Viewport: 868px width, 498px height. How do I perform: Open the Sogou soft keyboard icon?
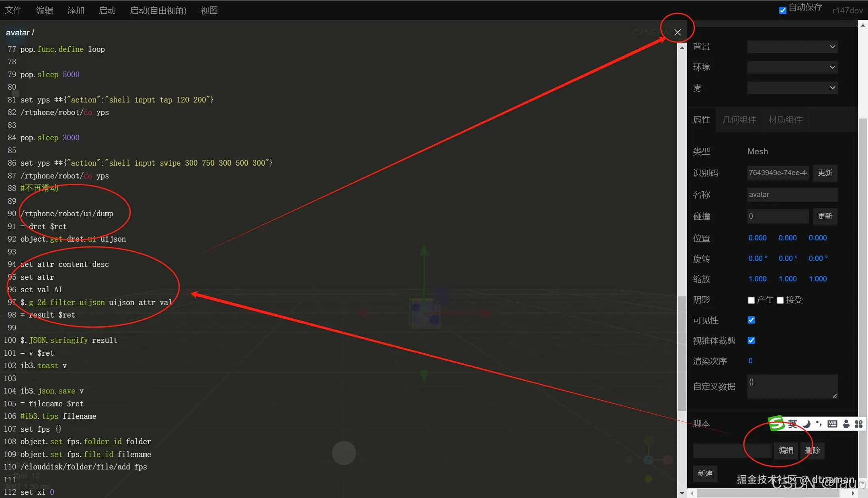click(832, 424)
